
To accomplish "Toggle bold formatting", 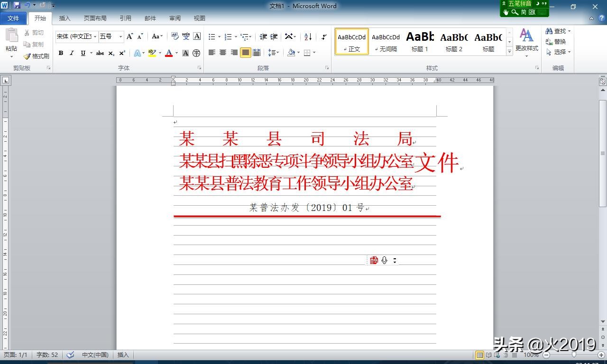I will coord(61,53).
